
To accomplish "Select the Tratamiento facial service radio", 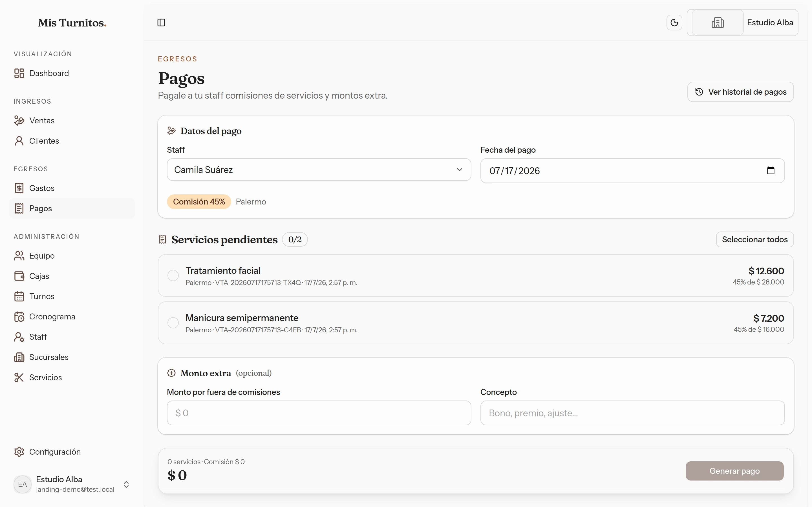I will click(x=173, y=276).
